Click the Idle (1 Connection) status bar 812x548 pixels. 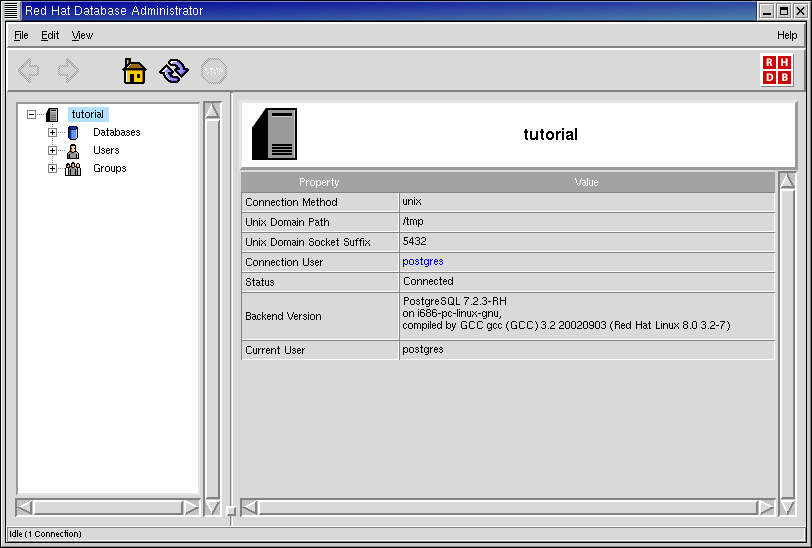[x=405, y=534]
